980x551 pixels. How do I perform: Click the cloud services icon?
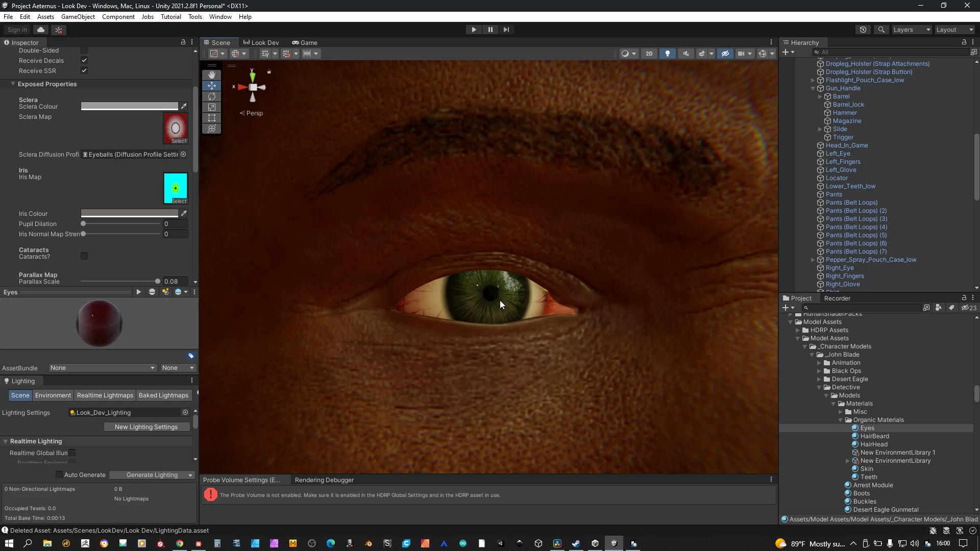(41, 30)
